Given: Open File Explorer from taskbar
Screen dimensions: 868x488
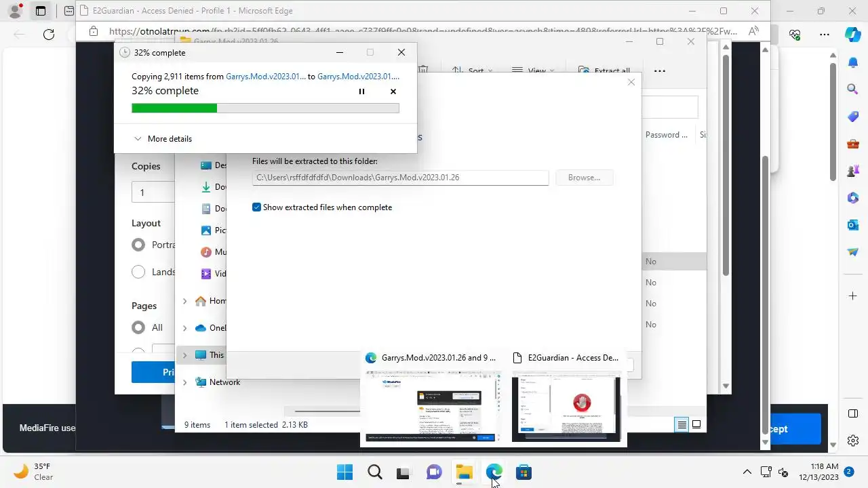Looking at the screenshot, I should [x=464, y=472].
